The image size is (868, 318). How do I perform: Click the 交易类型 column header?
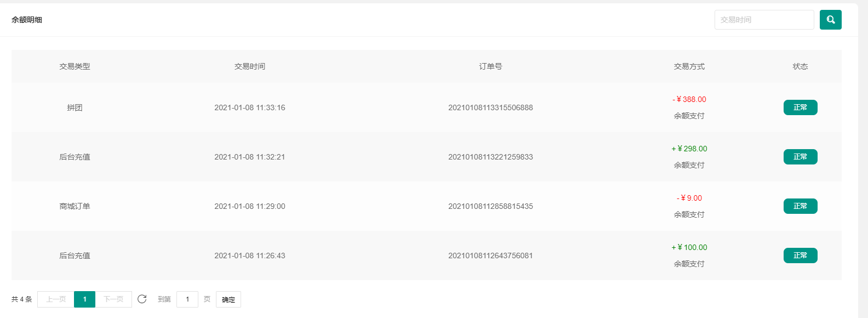75,66
